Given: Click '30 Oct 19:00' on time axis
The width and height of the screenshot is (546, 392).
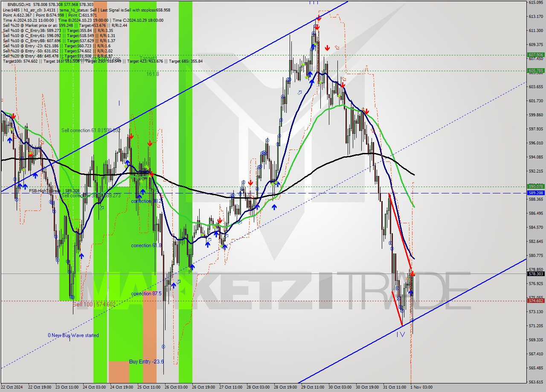Looking at the screenshot, I should pyautogui.click(x=367, y=387).
